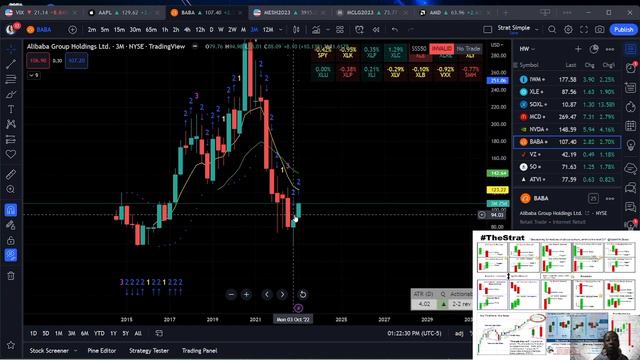Open watchlist more options ellipsis

pyautogui.click(x=610, y=49)
